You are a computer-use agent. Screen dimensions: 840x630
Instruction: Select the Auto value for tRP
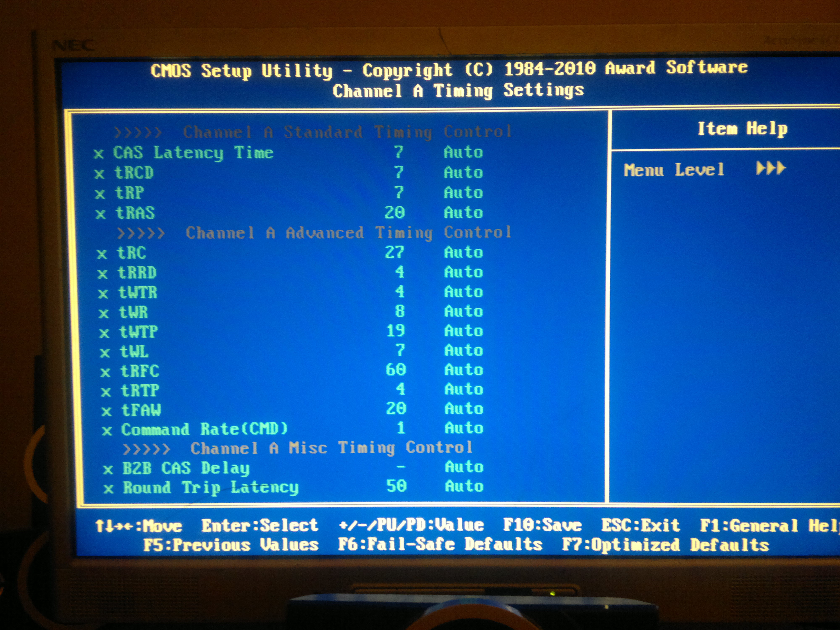[x=463, y=193]
